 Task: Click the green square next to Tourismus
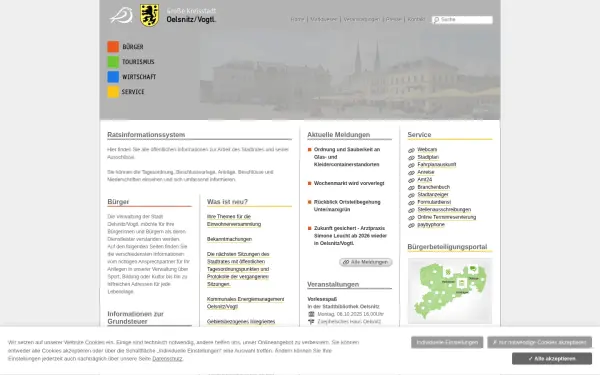click(113, 62)
